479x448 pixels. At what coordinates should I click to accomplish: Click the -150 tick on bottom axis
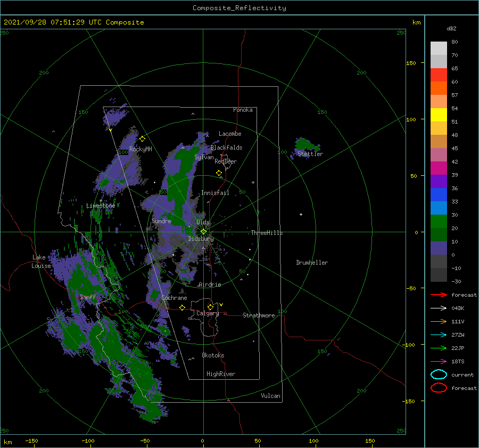pyautogui.click(x=31, y=441)
